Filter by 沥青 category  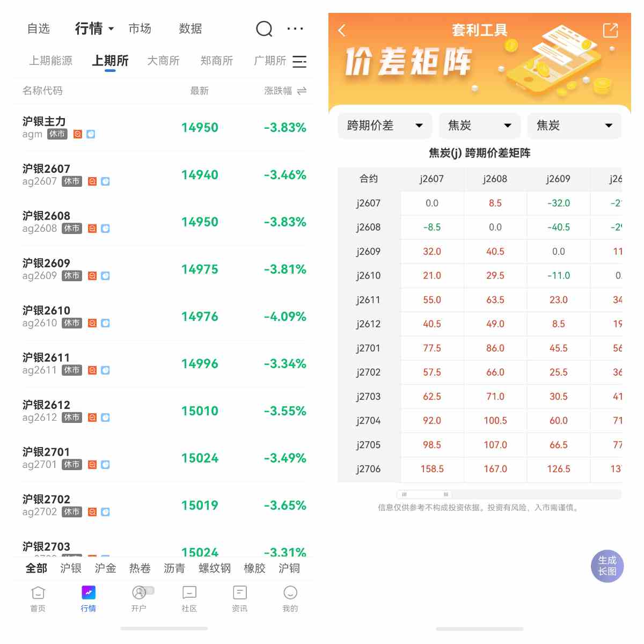[174, 568]
